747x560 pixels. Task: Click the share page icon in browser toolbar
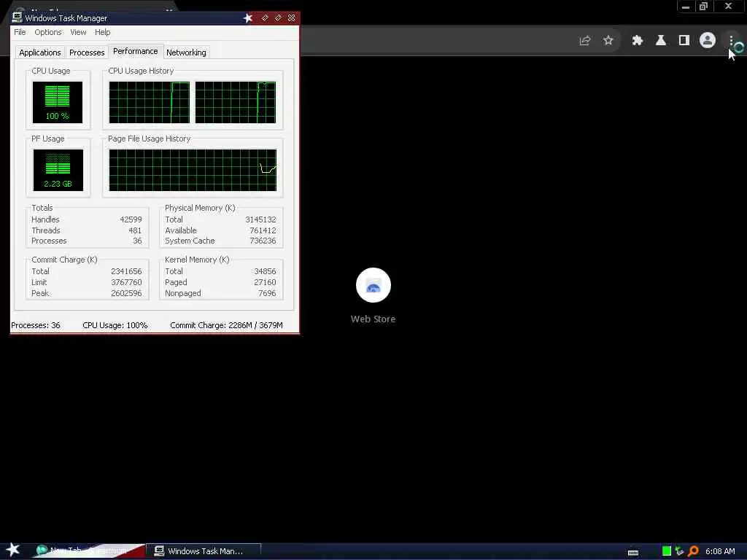(x=584, y=41)
